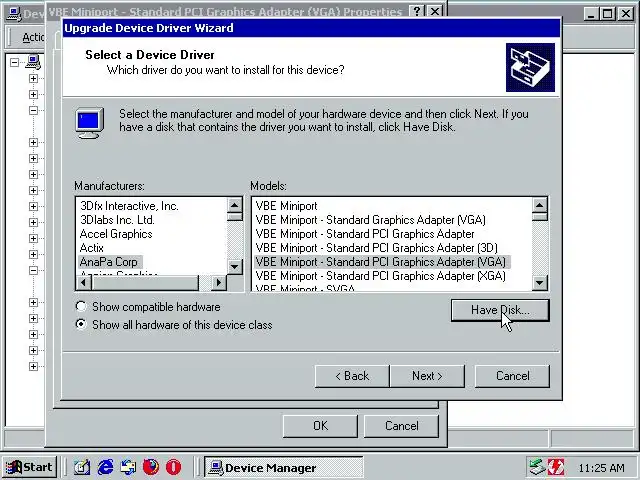Click the hardware wizard banner icon

point(530,67)
